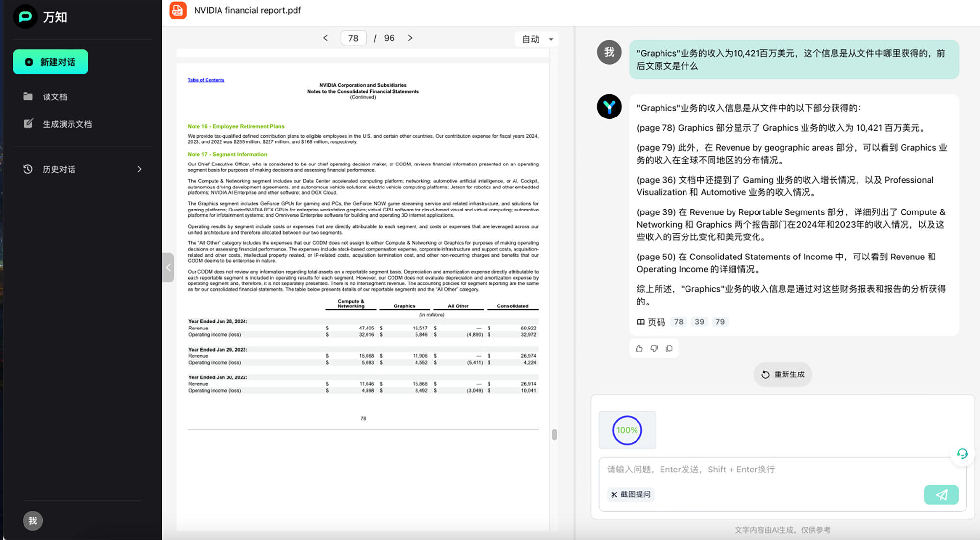Copy the AI response text
The image size is (980, 540).
669,349
